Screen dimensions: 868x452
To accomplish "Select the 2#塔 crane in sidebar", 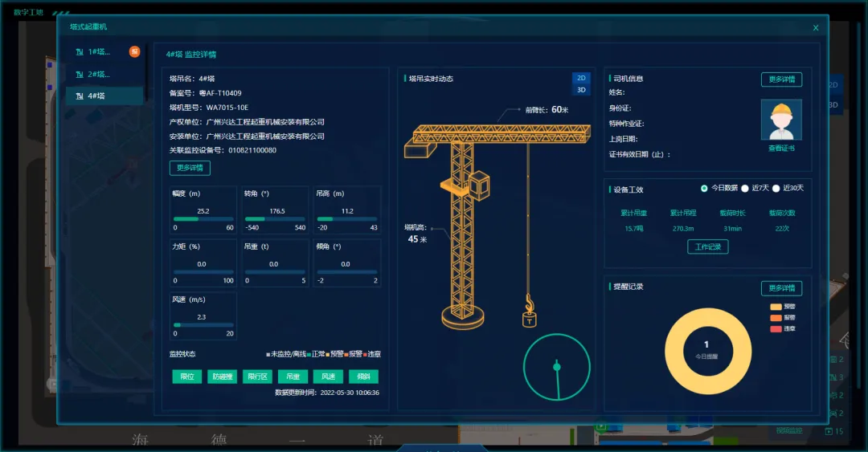I will click(x=104, y=74).
